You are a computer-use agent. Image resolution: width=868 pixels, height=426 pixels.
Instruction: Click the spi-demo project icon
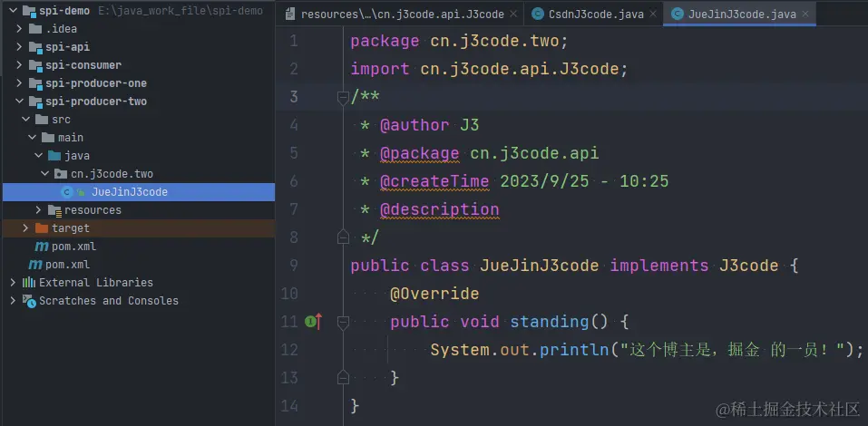[29, 11]
